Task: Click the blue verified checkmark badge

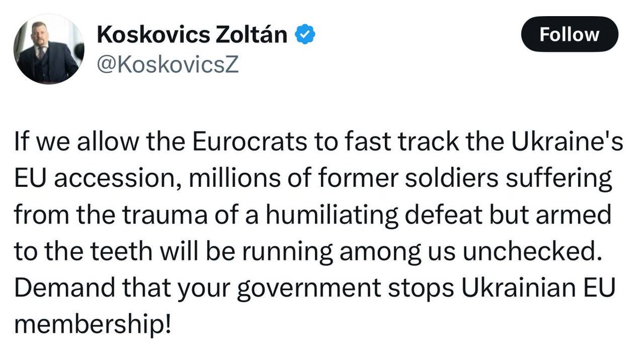Action: (x=305, y=35)
